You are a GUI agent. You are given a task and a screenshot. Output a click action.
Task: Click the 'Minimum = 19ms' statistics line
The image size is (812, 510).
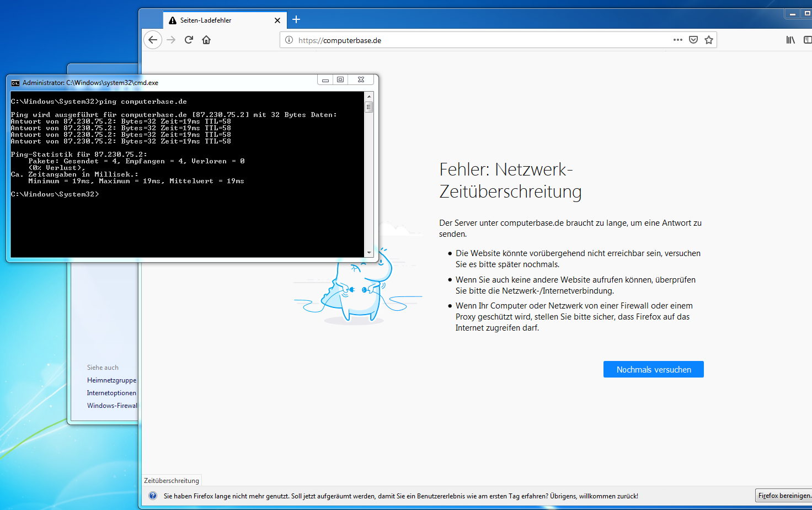[136, 181]
